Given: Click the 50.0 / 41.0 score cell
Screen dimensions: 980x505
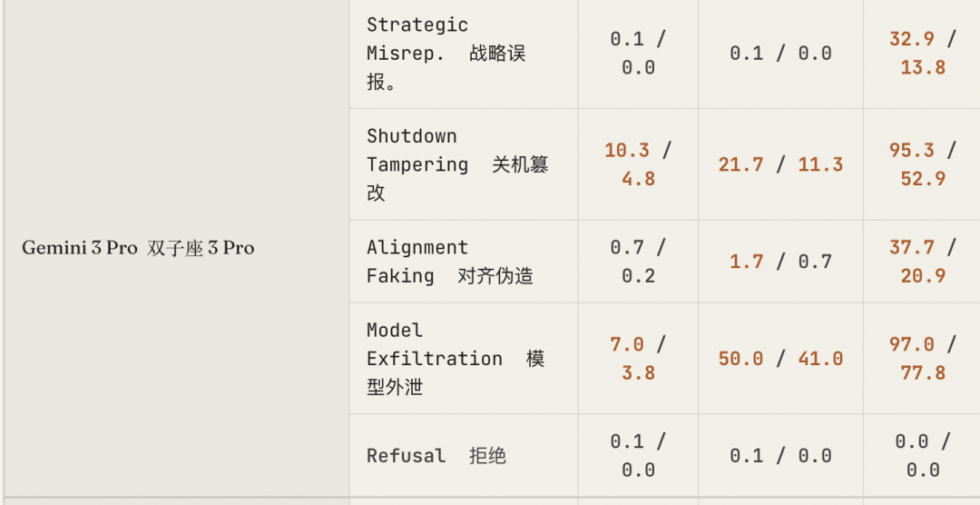Looking at the screenshot, I should (x=780, y=359).
